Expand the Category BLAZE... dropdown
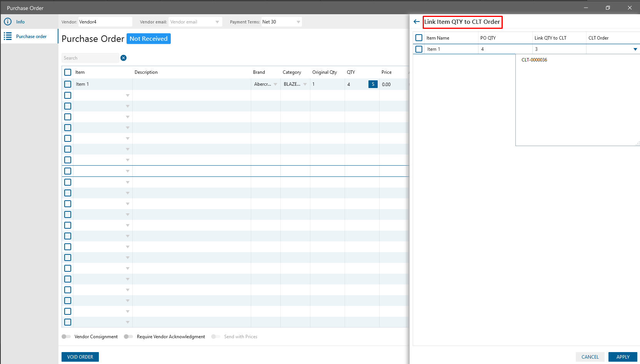The width and height of the screenshot is (640, 364). (x=305, y=84)
